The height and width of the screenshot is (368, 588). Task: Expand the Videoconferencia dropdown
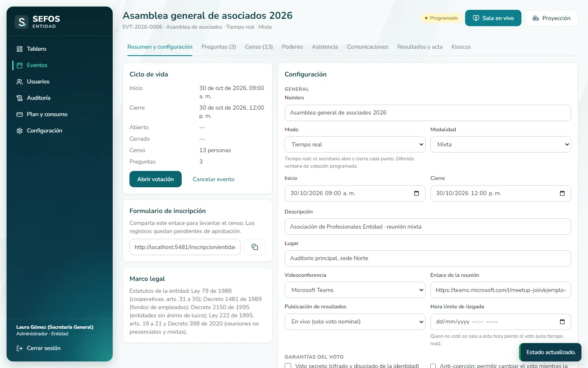(x=355, y=290)
